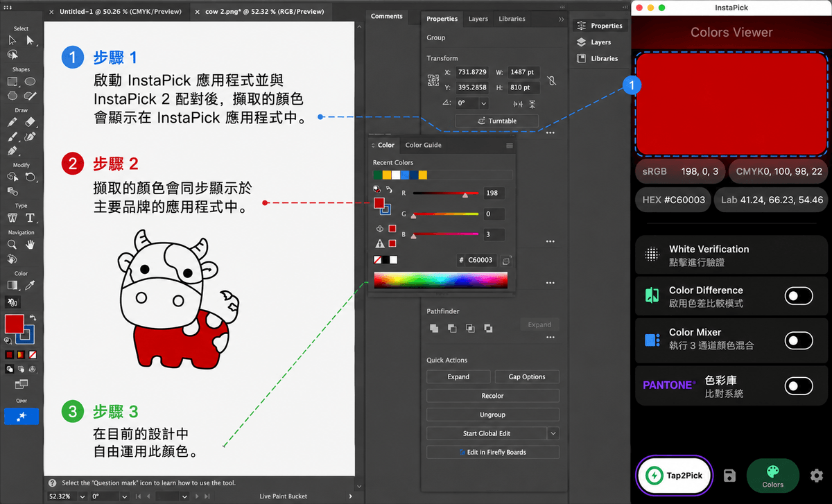Toggle the Color Difference switch

click(799, 297)
